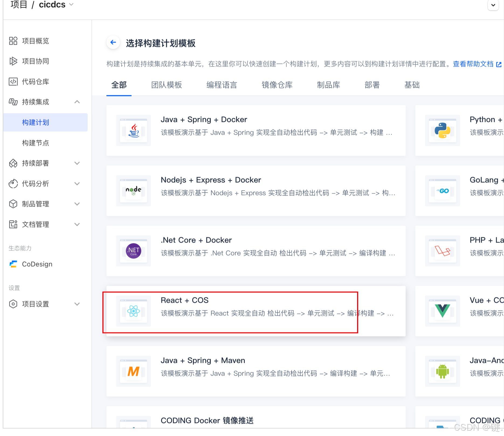Click the .NET Core template logo
Image resolution: width=504 pixels, height=436 pixels.
133,251
